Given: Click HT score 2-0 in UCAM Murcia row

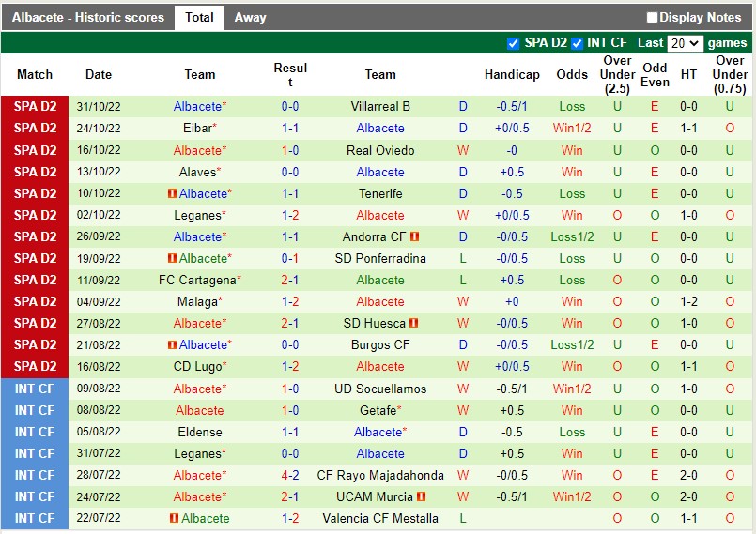Looking at the screenshot, I should click(688, 496).
